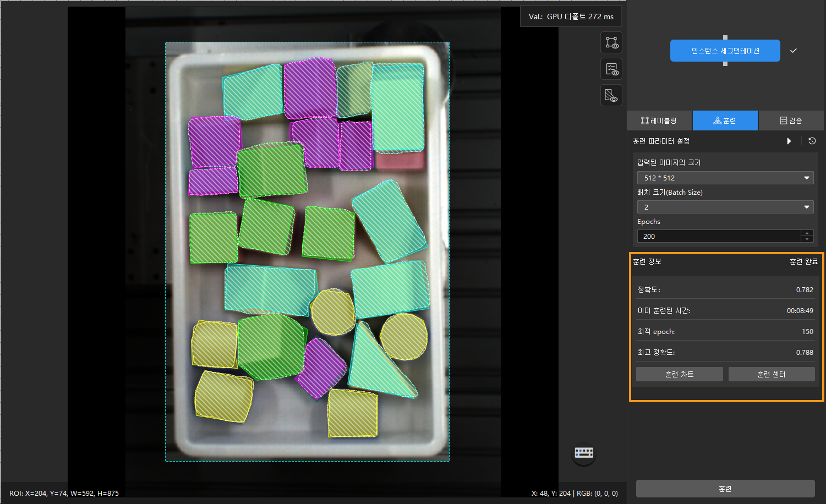Viewport: 826px width, 504px height.
Task: Expand 훈련 파라미터 설정 with triangle arrow
Action: (x=789, y=141)
